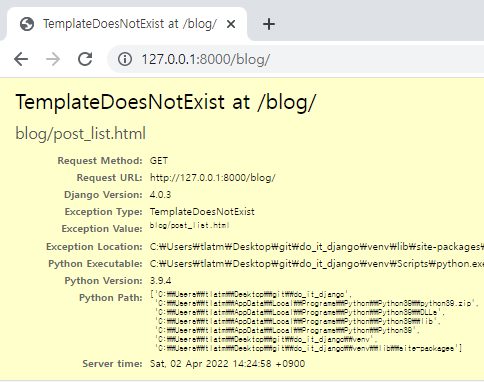Click the Server time value Sat, 02 Apr 2022
The width and height of the screenshot is (484, 382).
[x=227, y=363]
